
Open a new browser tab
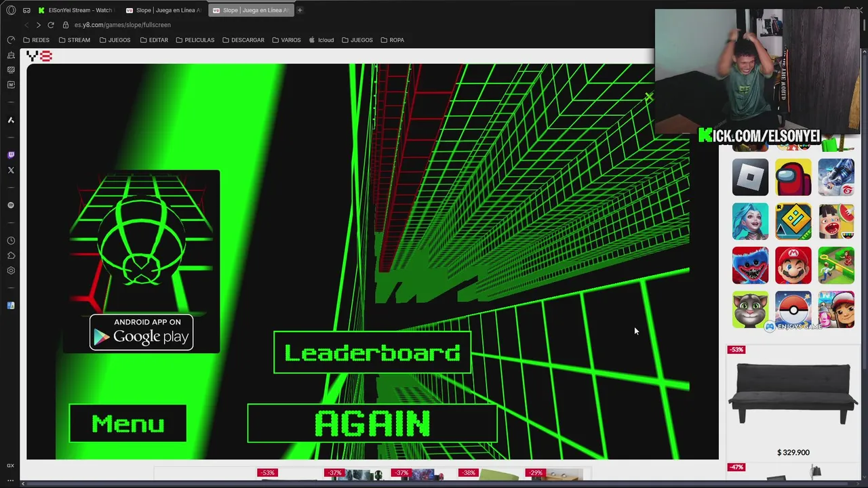coord(300,10)
